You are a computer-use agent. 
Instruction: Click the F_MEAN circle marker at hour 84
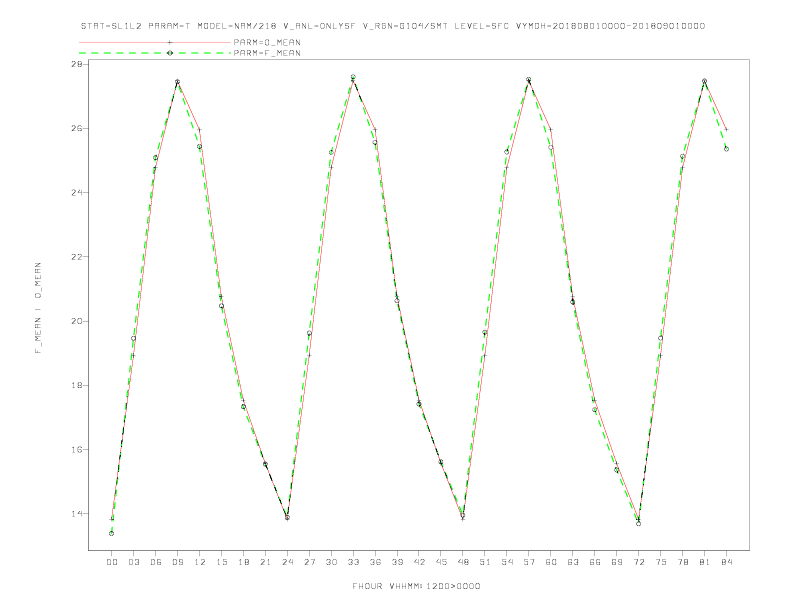click(x=726, y=149)
